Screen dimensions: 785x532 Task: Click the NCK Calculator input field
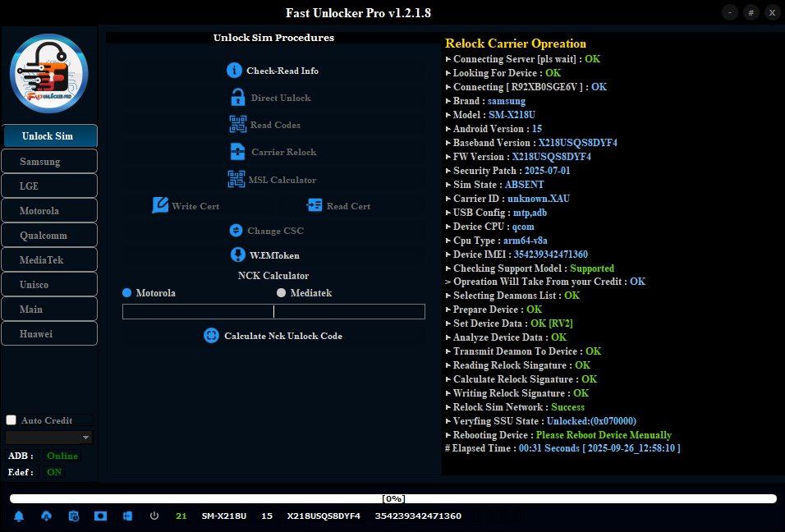273,312
